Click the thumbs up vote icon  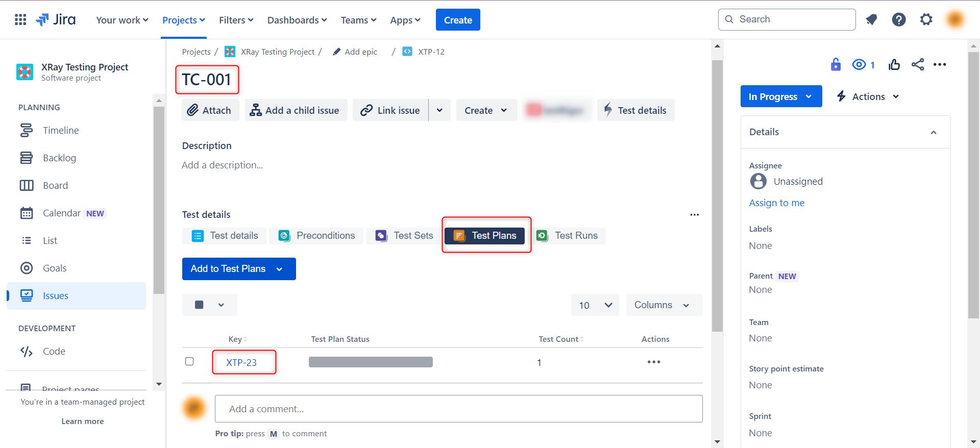pyautogui.click(x=894, y=65)
